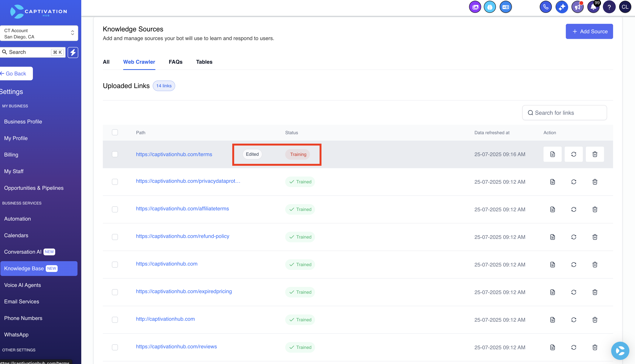Check the https://captivationhub.com row checkbox
The image size is (635, 364).
(115, 265)
